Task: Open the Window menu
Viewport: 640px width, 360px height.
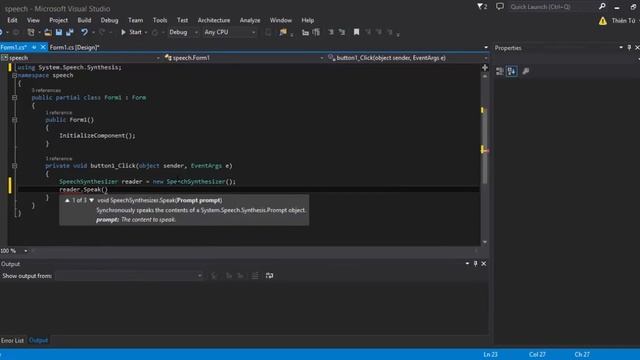Action: (280, 20)
